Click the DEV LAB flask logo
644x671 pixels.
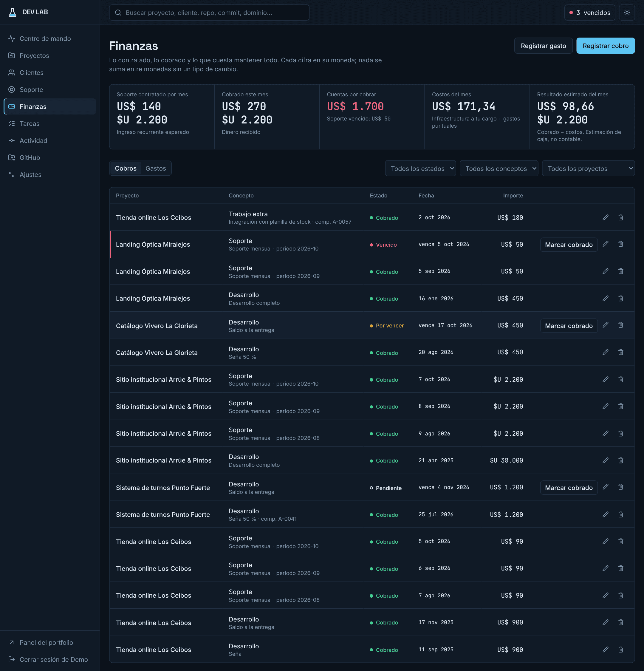[12, 12]
